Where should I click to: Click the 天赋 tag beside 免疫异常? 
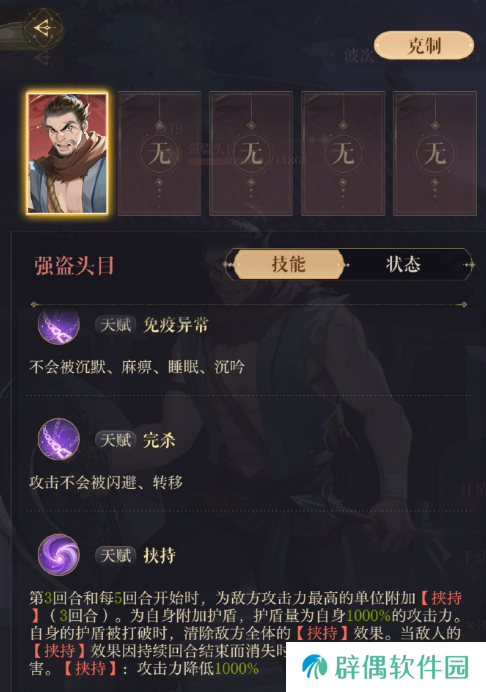click(x=115, y=325)
